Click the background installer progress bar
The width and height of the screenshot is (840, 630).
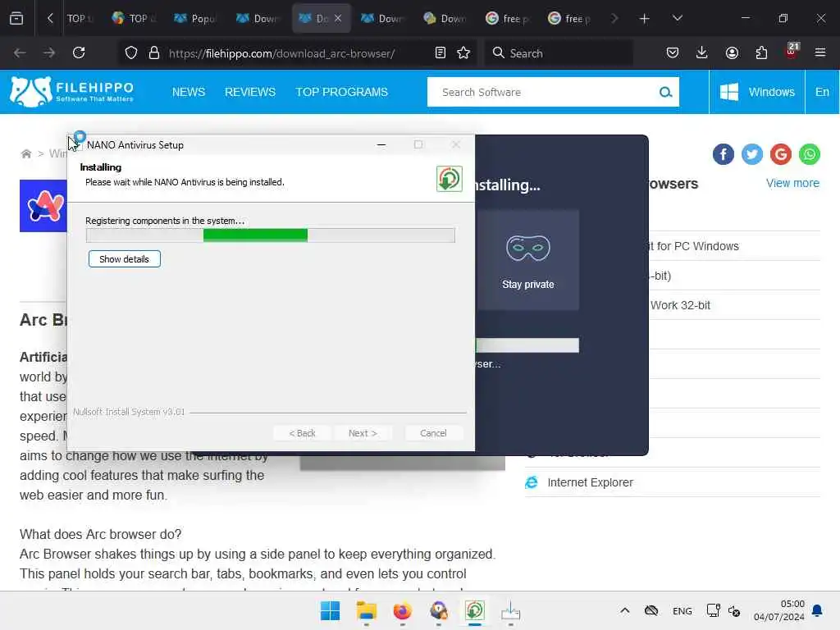click(527, 345)
